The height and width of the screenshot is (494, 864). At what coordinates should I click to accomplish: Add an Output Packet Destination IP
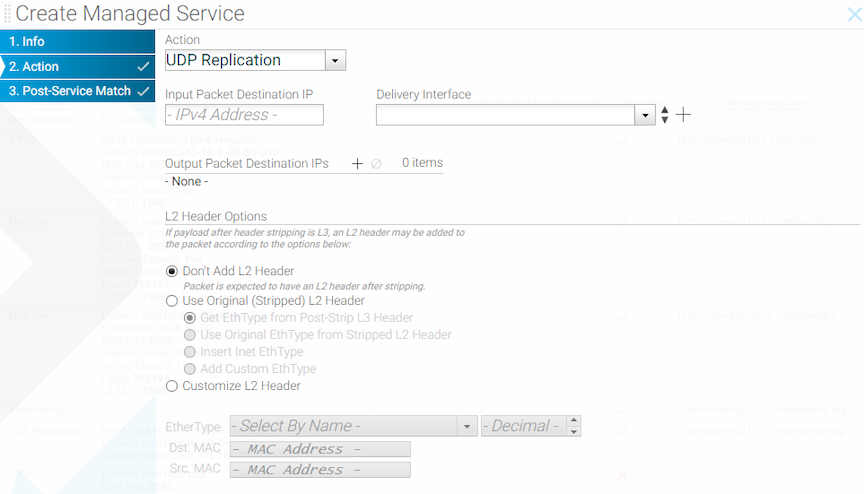click(x=357, y=164)
